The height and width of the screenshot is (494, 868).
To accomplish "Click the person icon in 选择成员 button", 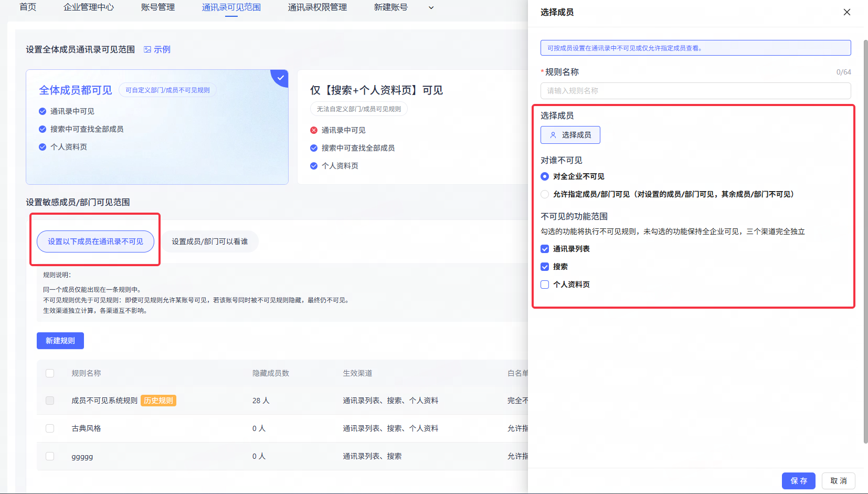I will pos(553,135).
